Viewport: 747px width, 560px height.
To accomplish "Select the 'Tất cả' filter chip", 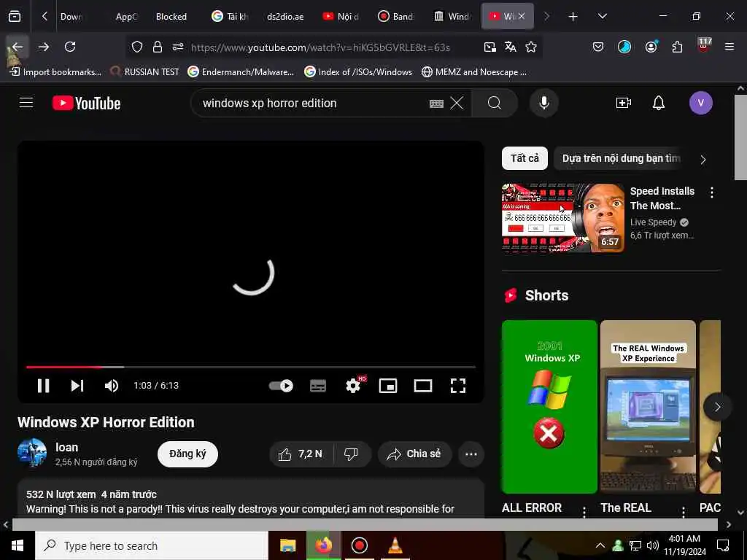I will click(525, 158).
